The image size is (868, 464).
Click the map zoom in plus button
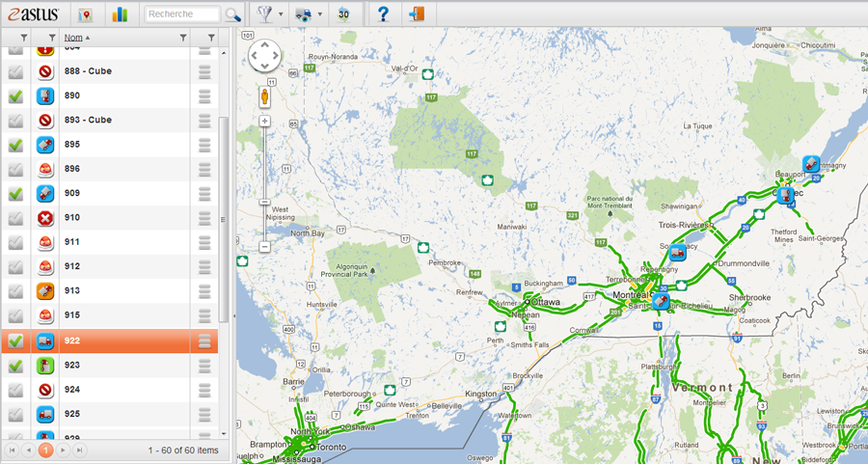click(x=264, y=122)
